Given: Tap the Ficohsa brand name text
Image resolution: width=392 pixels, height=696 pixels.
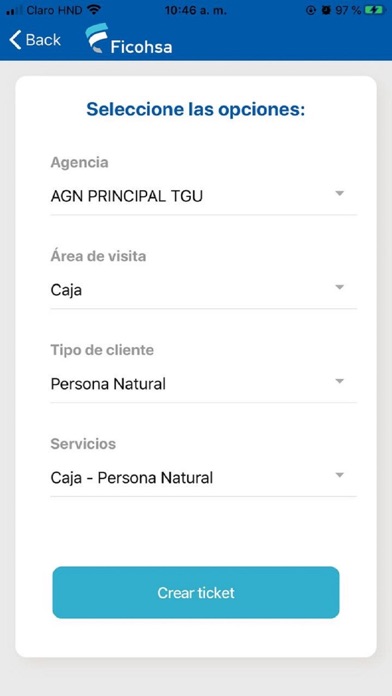Looking at the screenshot, I should (x=141, y=47).
